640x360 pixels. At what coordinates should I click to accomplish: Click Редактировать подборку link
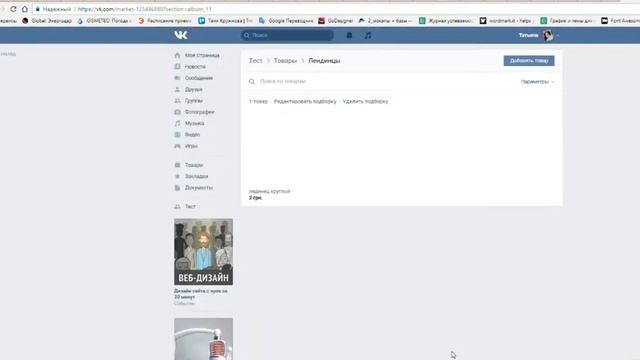(305, 101)
